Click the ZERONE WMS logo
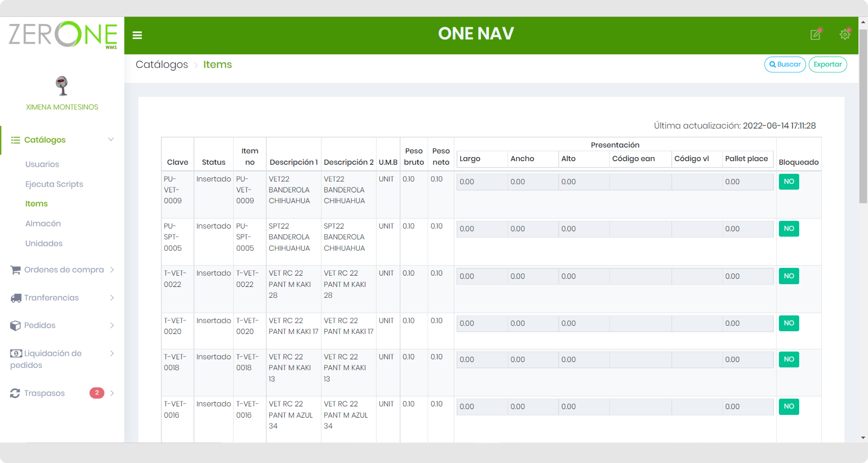Image resolution: width=868 pixels, height=463 pixels. pos(63,35)
